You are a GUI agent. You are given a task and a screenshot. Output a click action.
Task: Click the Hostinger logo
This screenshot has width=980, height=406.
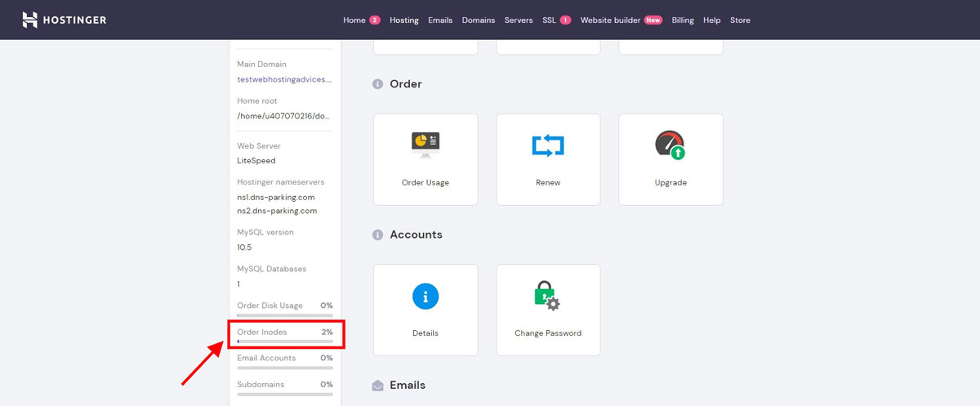[x=64, y=20]
